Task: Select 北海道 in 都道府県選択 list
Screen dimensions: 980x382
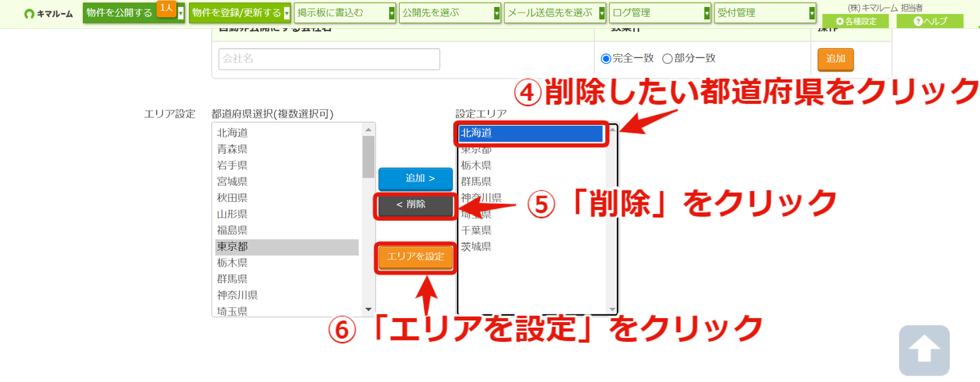Action: (x=287, y=133)
